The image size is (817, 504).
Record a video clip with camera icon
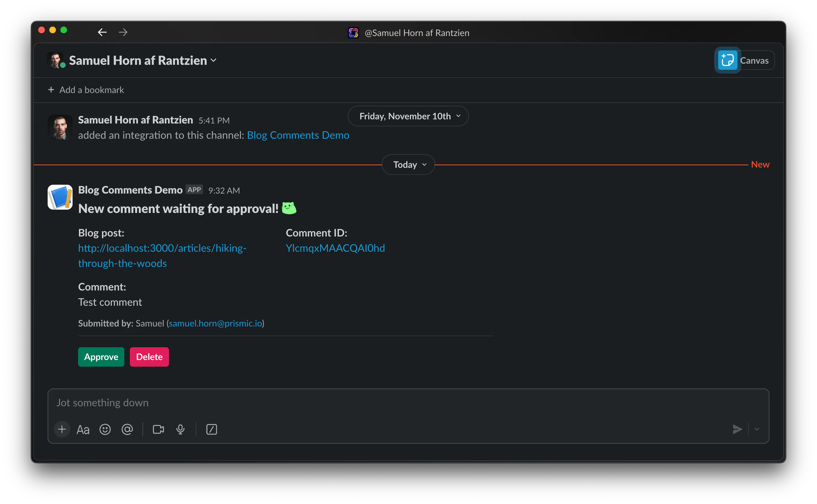pos(158,429)
